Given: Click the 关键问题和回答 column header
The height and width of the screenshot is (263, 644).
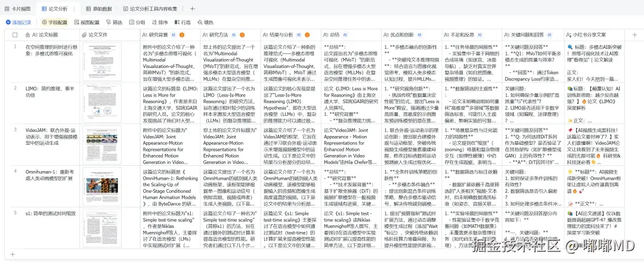Looking at the screenshot, I should click(x=532, y=35).
